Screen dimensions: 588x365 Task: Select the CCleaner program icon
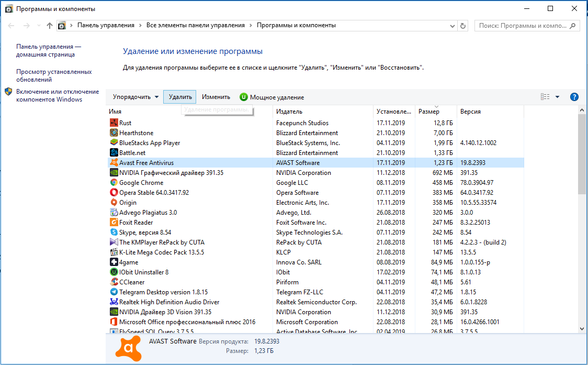[x=114, y=282]
